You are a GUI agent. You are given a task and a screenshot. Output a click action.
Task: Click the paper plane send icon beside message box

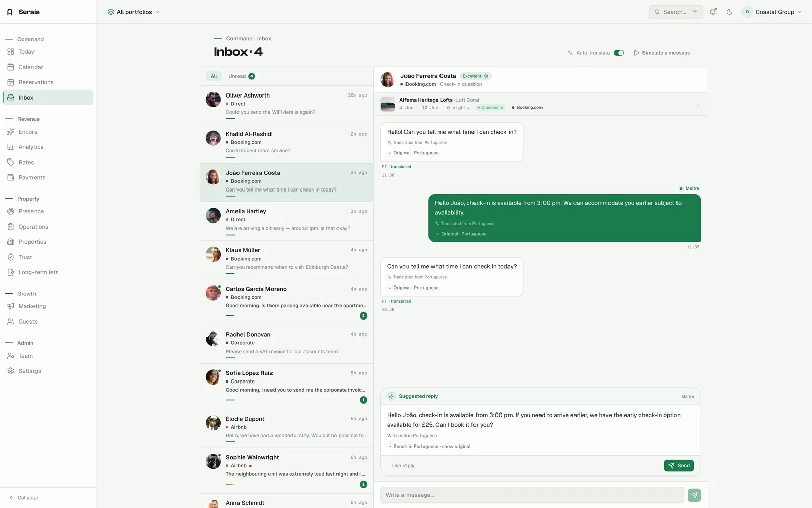pos(694,495)
